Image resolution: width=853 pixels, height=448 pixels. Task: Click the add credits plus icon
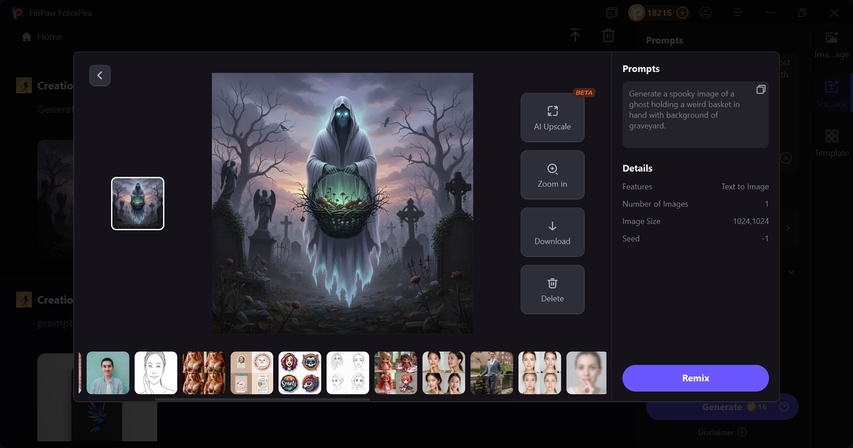click(x=682, y=13)
